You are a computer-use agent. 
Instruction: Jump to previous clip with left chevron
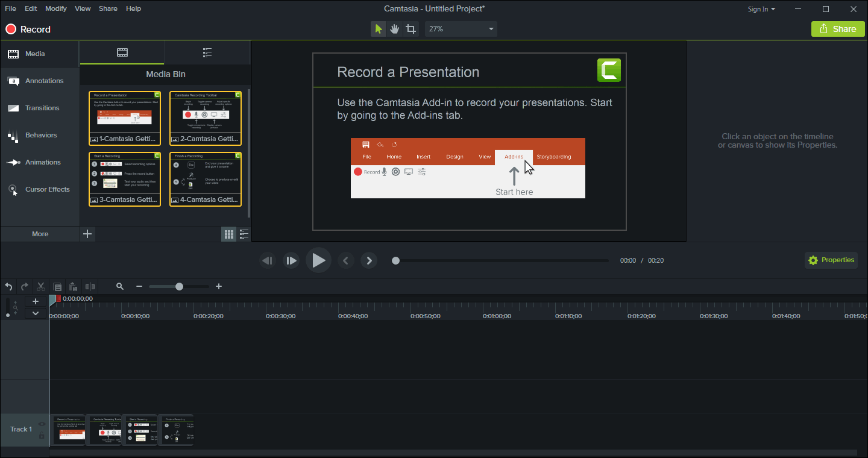pos(345,260)
